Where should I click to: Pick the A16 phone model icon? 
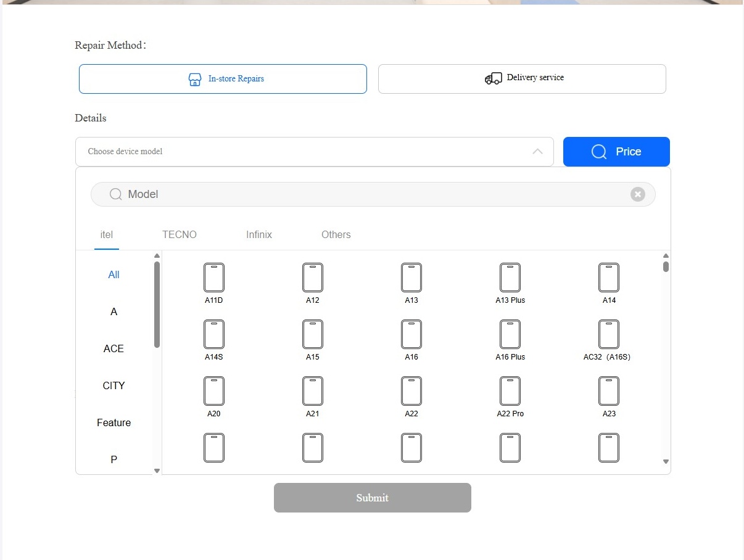click(411, 334)
